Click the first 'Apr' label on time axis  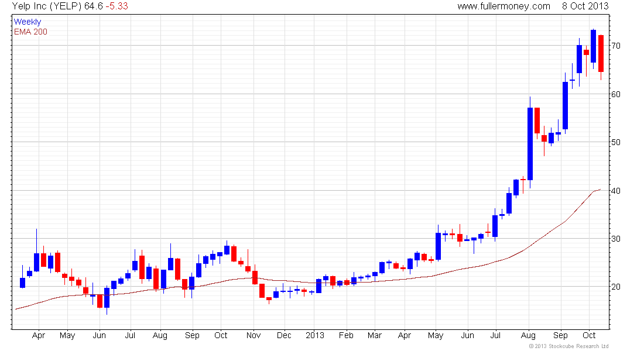click(x=38, y=336)
